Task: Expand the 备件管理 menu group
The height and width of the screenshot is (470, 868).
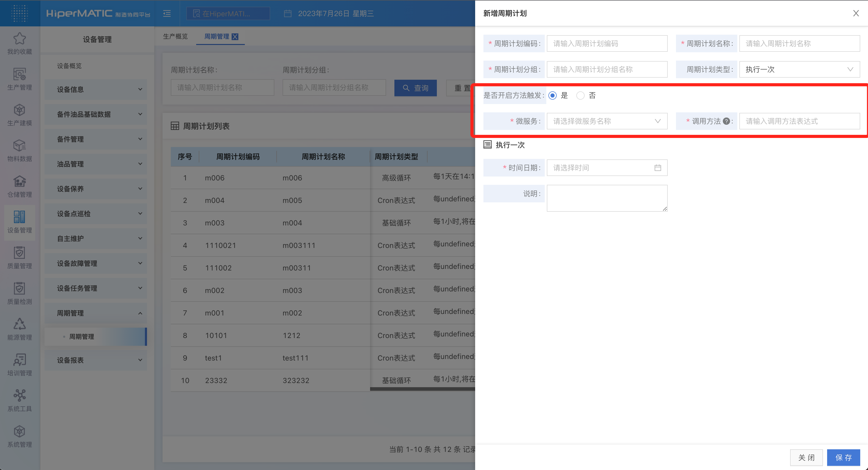Action: 96,139
